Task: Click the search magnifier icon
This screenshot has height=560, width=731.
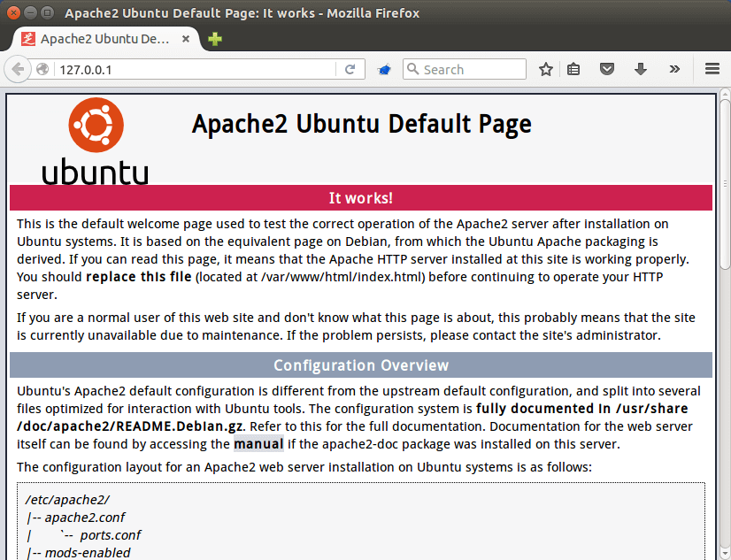Action: click(412, 69)
